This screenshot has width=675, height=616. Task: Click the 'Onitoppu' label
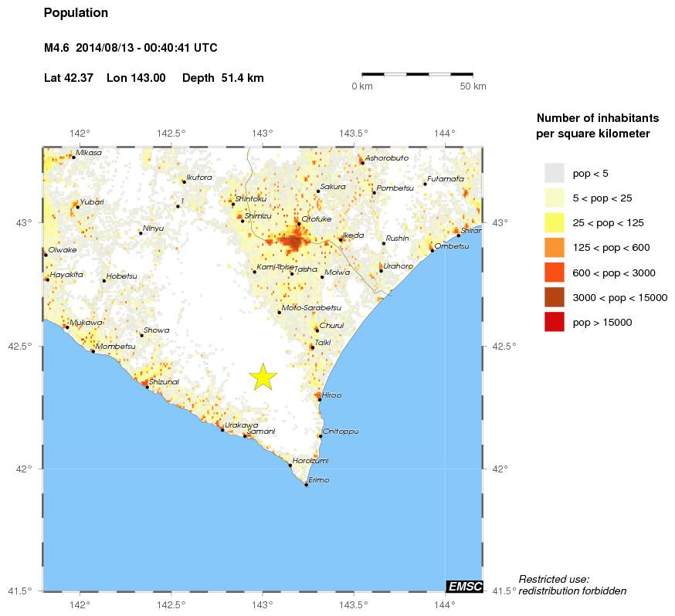click(x=341, y=432)
